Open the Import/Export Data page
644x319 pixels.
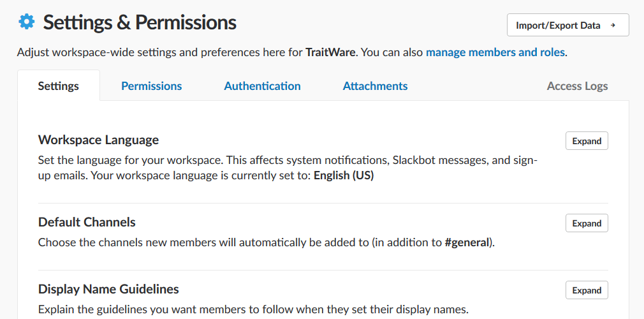point(567,25)
